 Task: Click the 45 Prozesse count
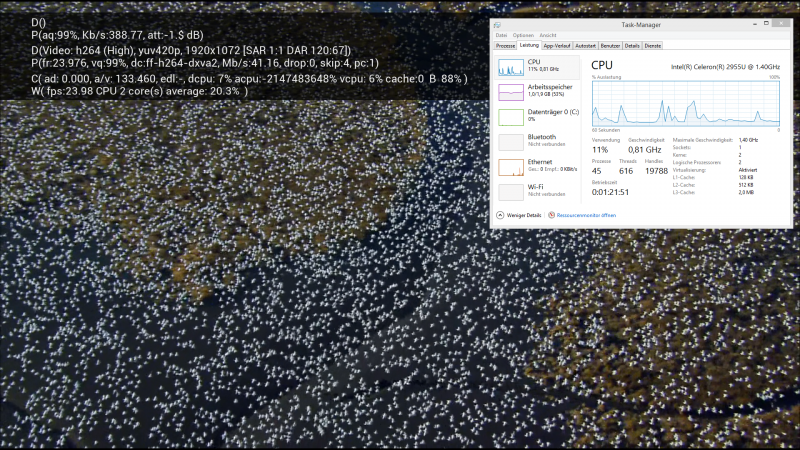[x=596, y=171]
